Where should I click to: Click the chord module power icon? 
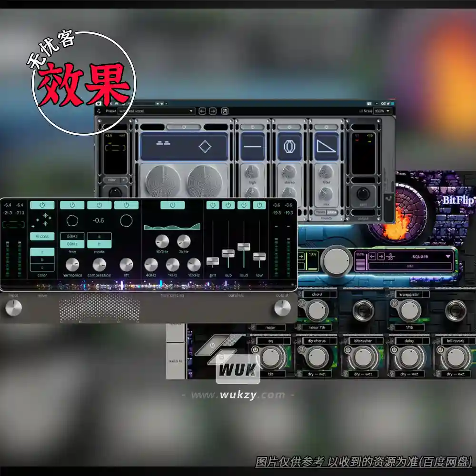[x=302, y=303]
